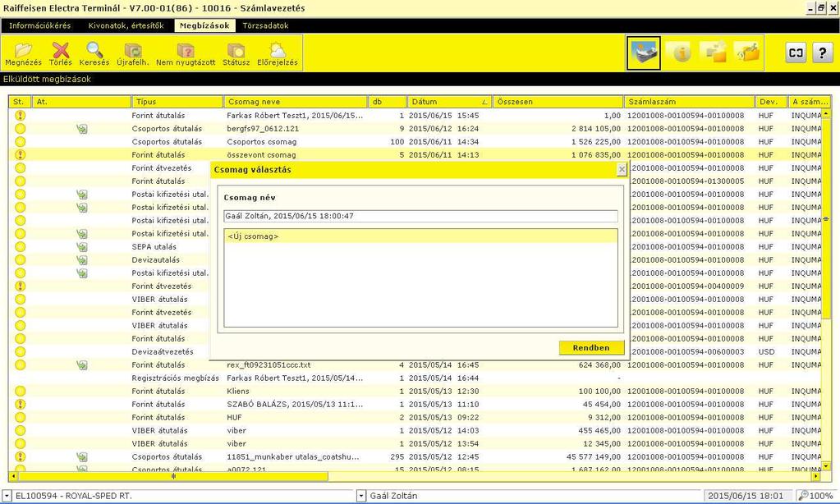Open the orange documents module icon
This screenshot has width=840, height=504.
[715, 52]
